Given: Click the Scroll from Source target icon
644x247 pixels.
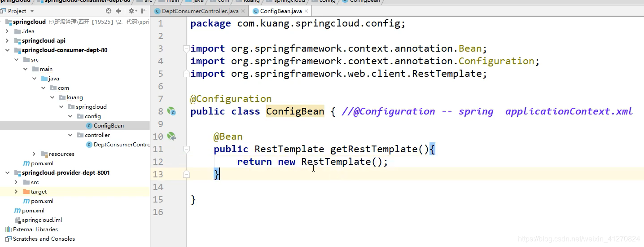Looking at the screenshot, I should pyautogui.click(x=109, y=11).
